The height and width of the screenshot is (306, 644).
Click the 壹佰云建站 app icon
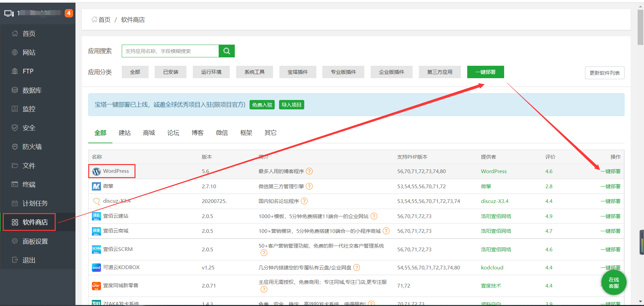[97, 216]
